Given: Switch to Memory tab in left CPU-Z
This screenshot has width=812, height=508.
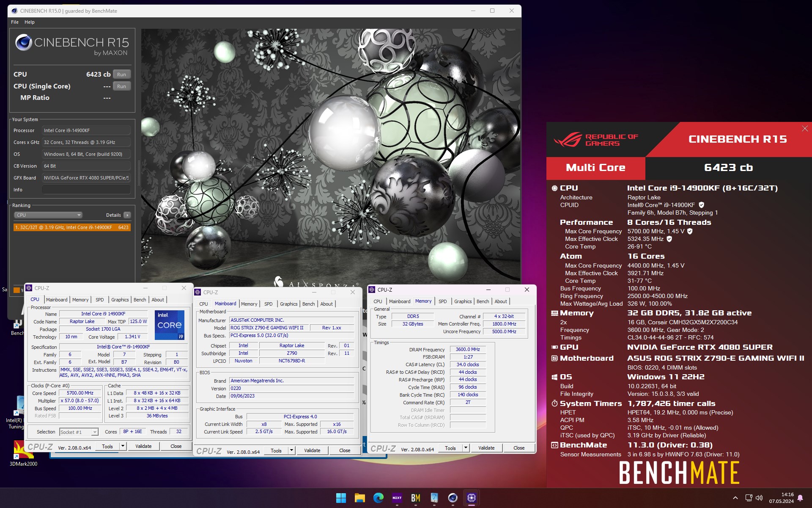Looking at the screenshot, I should [x=80, y=300].
